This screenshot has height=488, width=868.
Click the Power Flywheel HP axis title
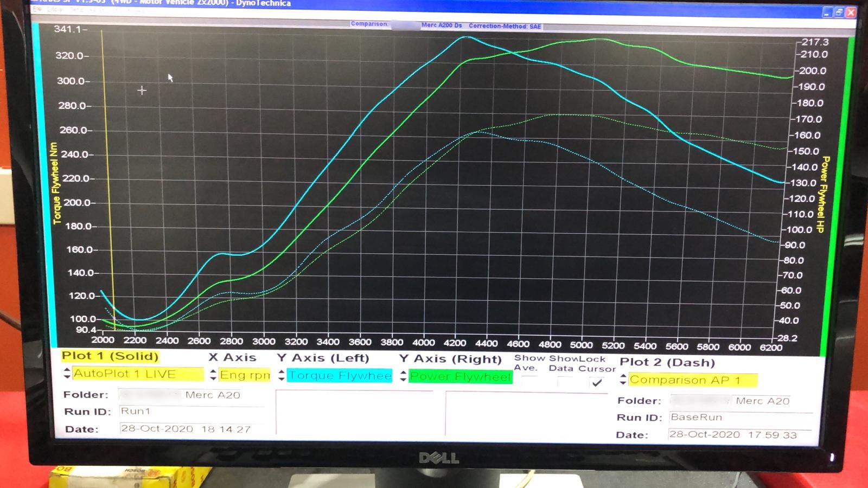click(823, 194)
